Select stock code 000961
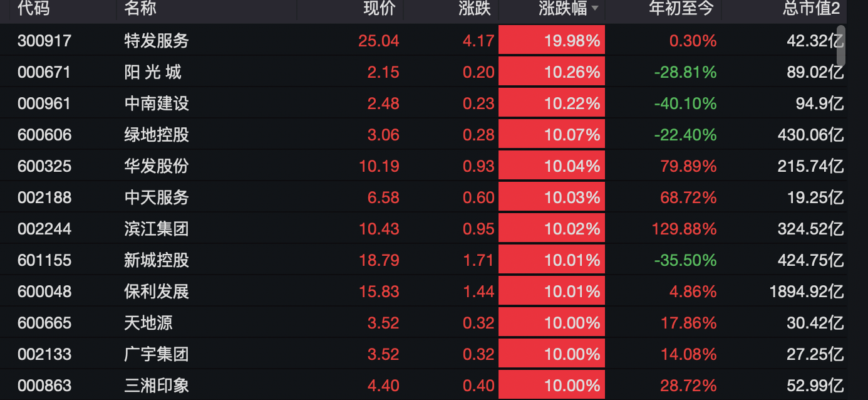Image resolution: width=868 pixels, height=400 pixels. click(44, 103)
